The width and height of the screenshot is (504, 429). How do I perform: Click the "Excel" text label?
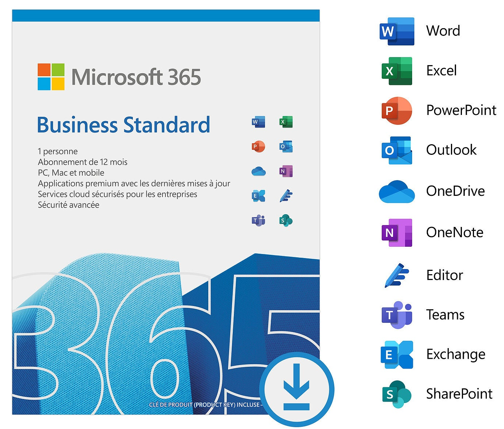point(441,70)
